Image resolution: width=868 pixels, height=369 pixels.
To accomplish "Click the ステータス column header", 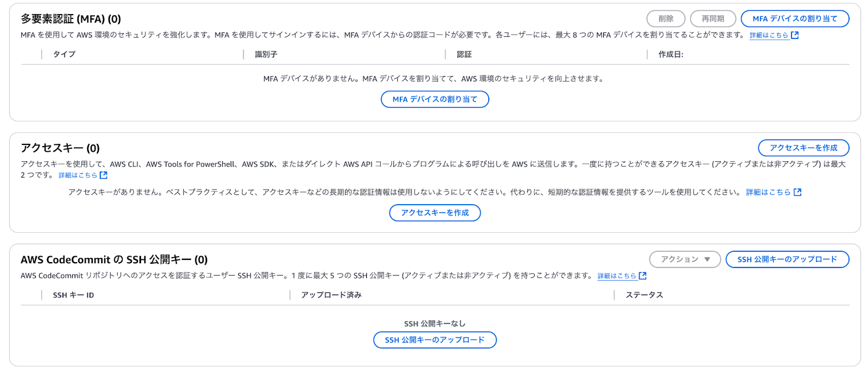I will [644, 295].
